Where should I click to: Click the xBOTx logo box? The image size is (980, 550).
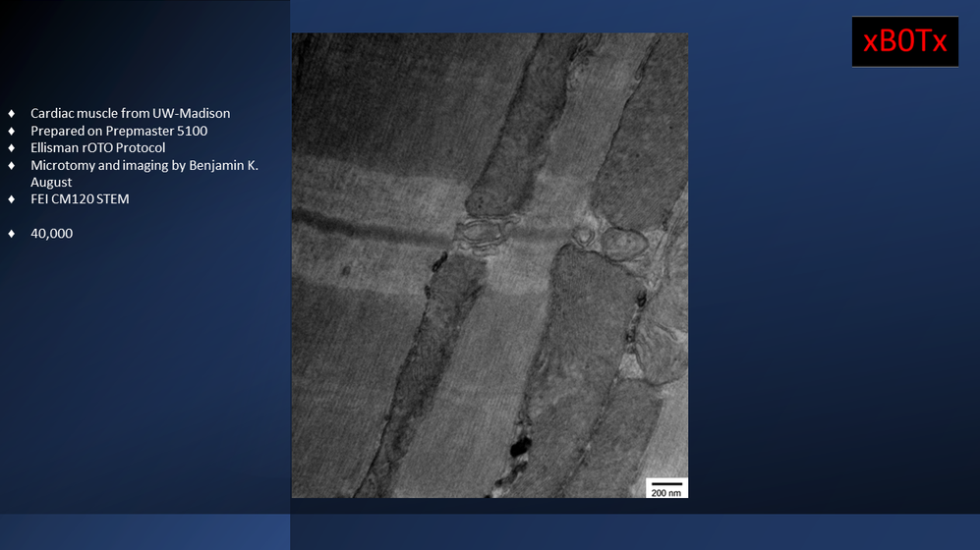pyautogui.click(x=905, y=41)
